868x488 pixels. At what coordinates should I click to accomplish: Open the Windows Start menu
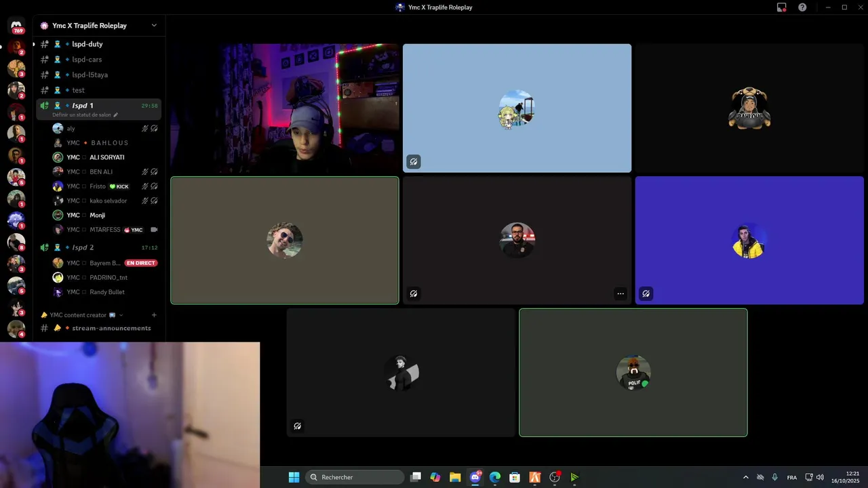(294, 477)
